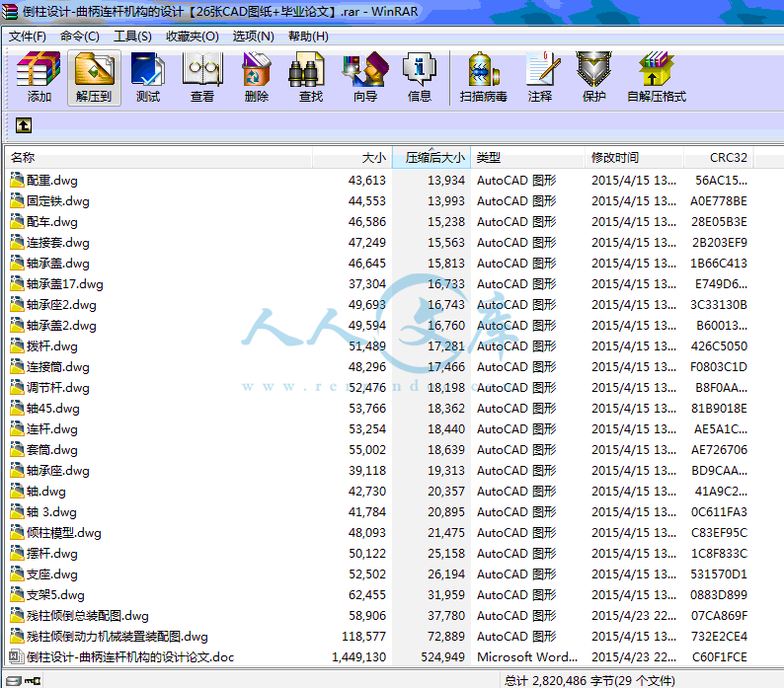Go up one folder level arrow
The height and width of the screenshot is (688, 784).
click(x=24, y=125)
